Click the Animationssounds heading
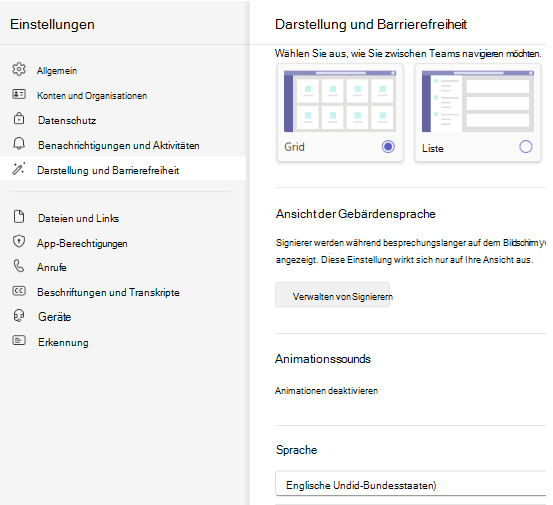Viewport: 553px width, 505px height. coord(323,359)
